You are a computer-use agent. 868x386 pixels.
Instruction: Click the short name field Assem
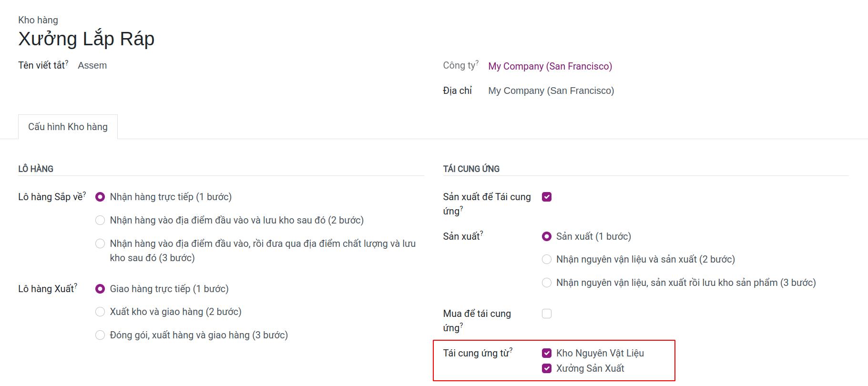(x=92, y=65)
